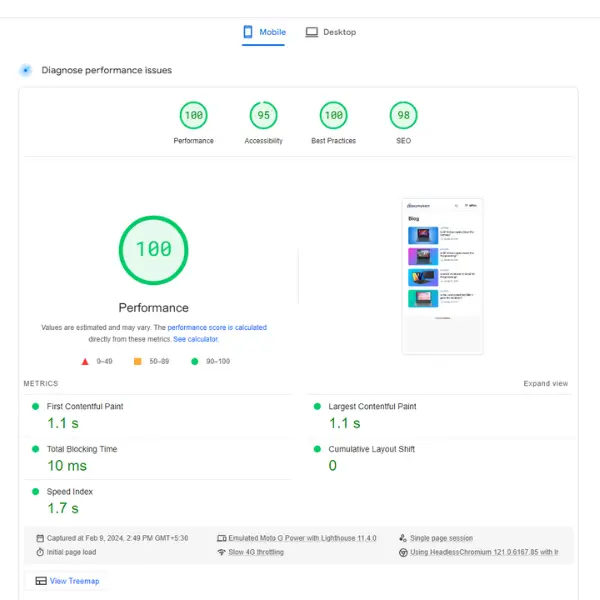Click the SEO score gauge showing 98
The image size is (600, 600).
[x=403, y=116]
